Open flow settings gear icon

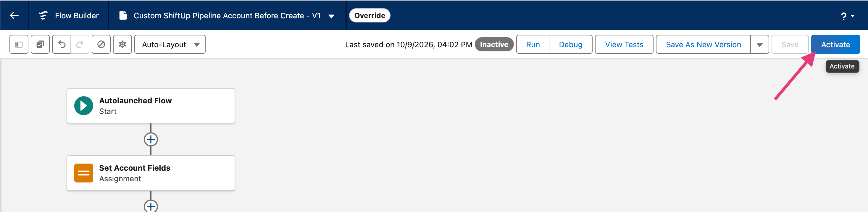tap(122, 44)
